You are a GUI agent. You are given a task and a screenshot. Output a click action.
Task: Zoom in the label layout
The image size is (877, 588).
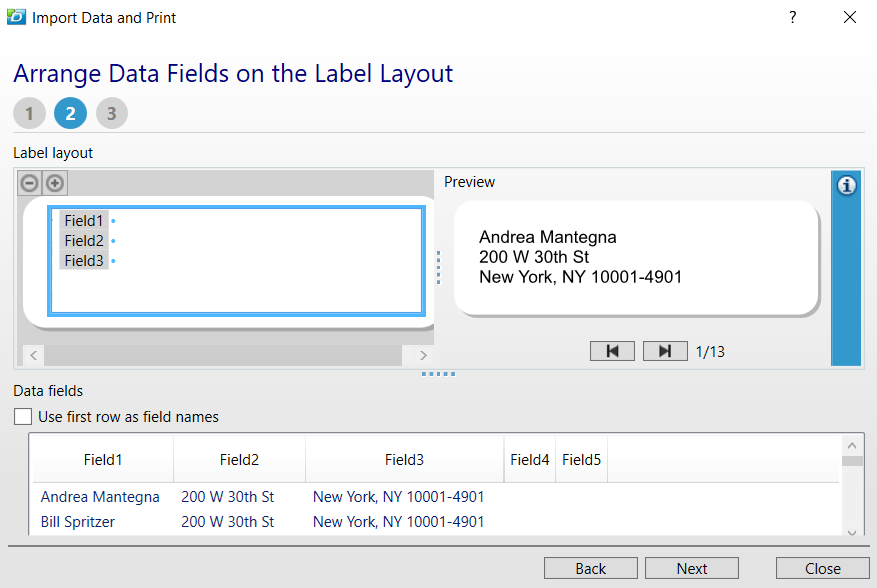click(55, 183)
